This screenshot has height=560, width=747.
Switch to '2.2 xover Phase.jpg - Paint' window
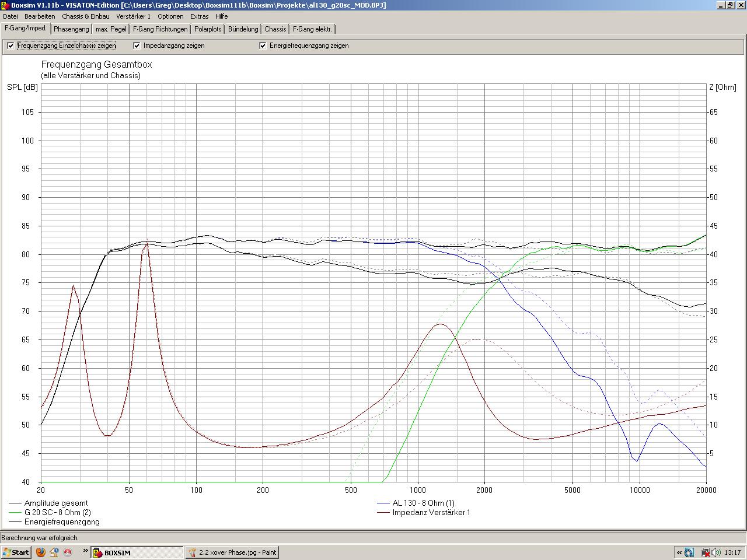tap(232, 552)
